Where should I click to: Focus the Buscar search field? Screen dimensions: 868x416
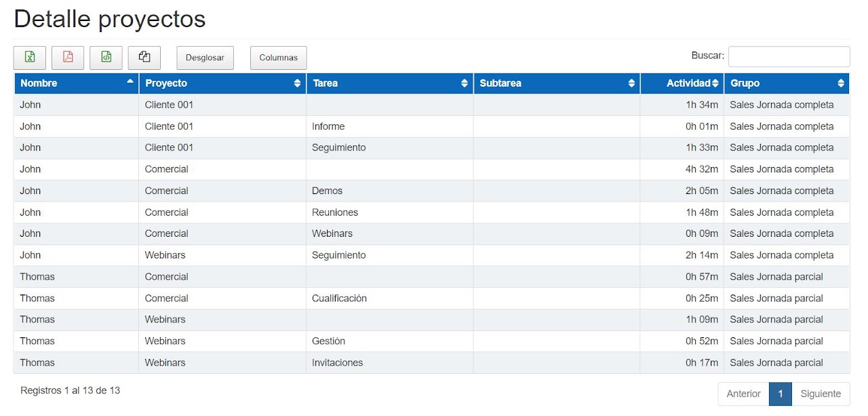click(x=789, y=57)
